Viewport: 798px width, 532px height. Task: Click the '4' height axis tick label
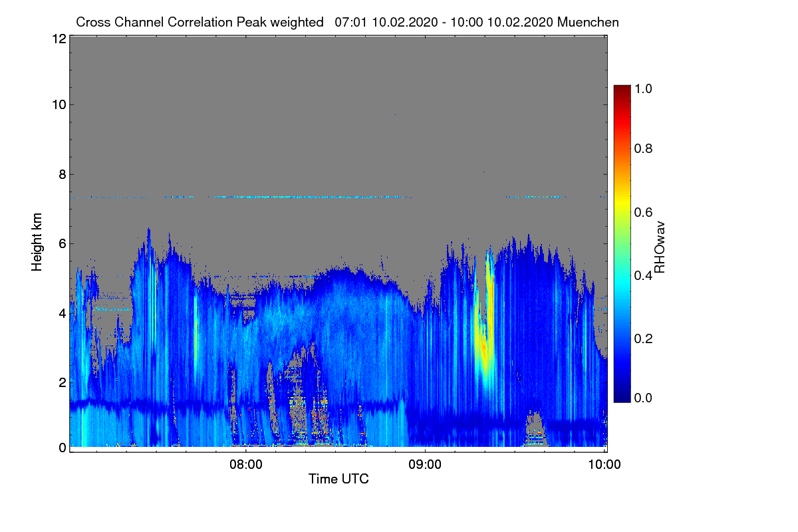coord(62,313)
